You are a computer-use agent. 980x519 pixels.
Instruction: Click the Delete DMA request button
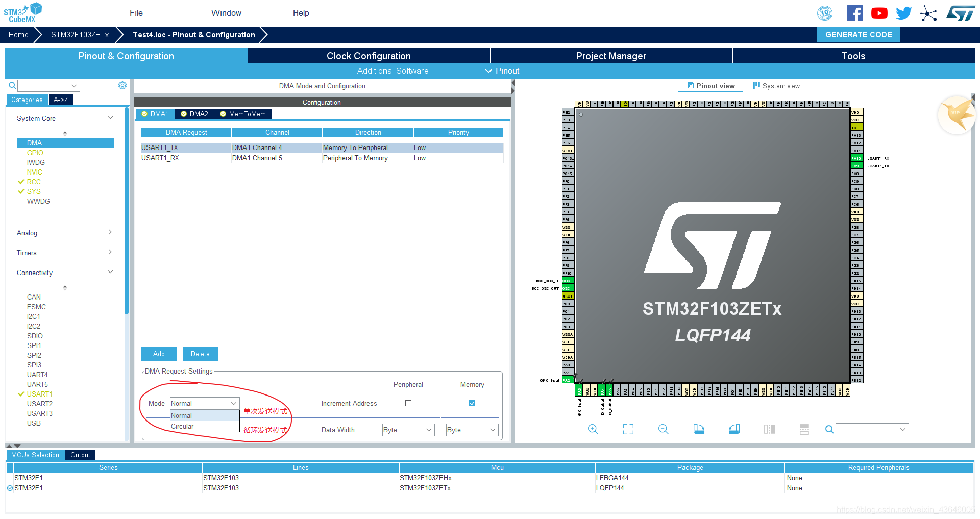[x=200, y=354]
